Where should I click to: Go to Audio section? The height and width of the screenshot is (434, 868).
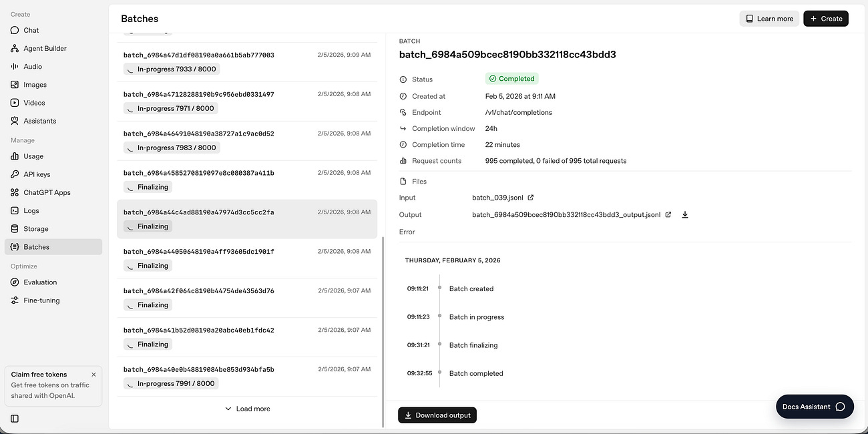[x=53, y=66]
